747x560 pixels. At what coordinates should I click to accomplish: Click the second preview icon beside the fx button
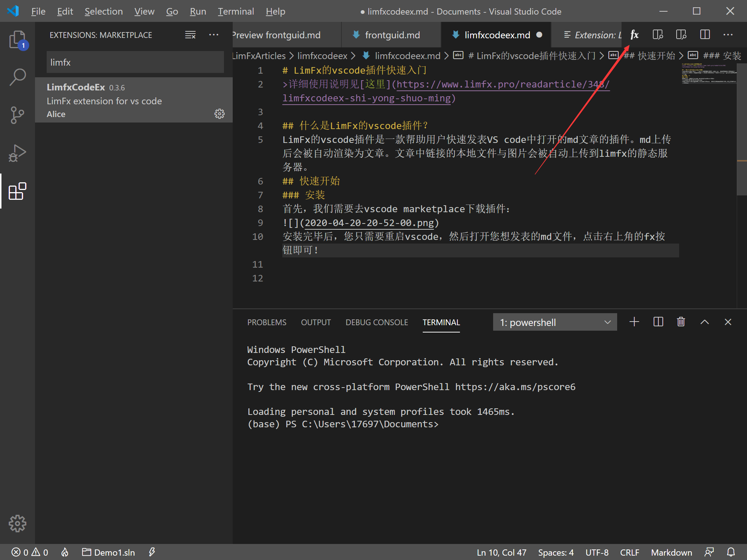tap(681, 35)
